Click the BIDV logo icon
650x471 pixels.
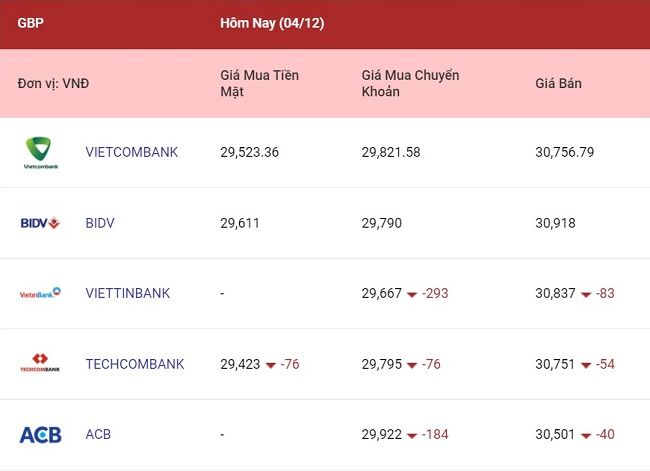click(40, 223)
